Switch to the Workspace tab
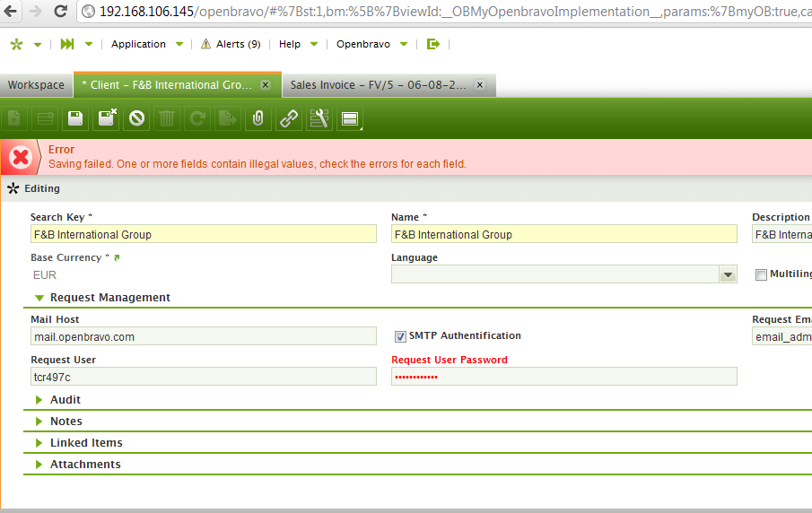Screen dimensions: 812x513 click(x=36, y=85)
